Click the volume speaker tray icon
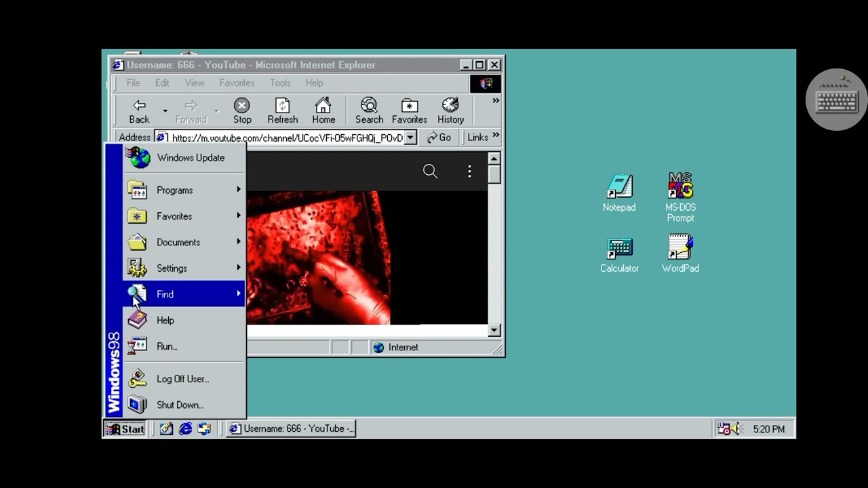The image size is (868, 488). coord(738,428)
